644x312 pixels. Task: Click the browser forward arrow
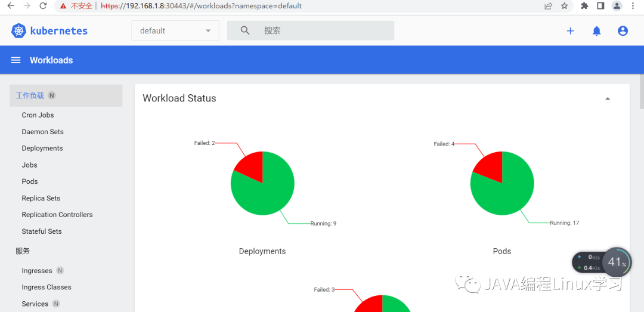point(27,6)
